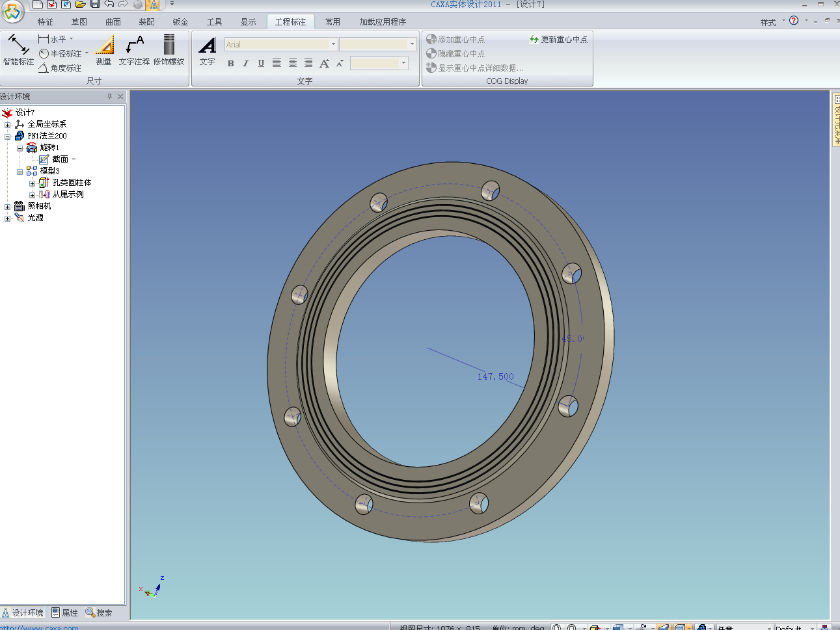Save the design with the floppy icon
This screenshot has height=630, width=840.
(94, 5)
